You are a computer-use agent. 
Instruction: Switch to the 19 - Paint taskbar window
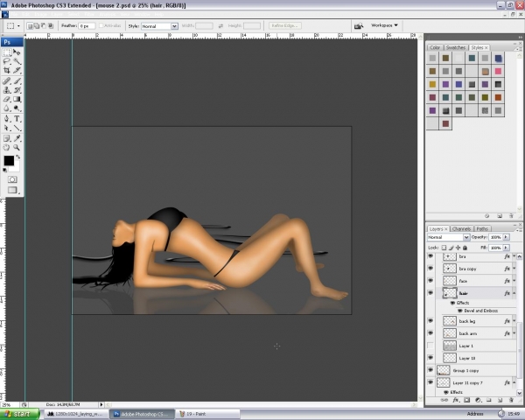point(207,414)
